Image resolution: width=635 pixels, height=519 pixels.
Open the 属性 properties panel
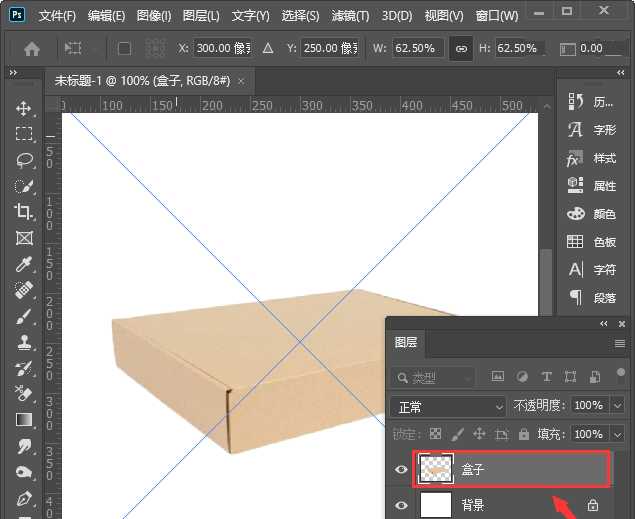point(593,185)
